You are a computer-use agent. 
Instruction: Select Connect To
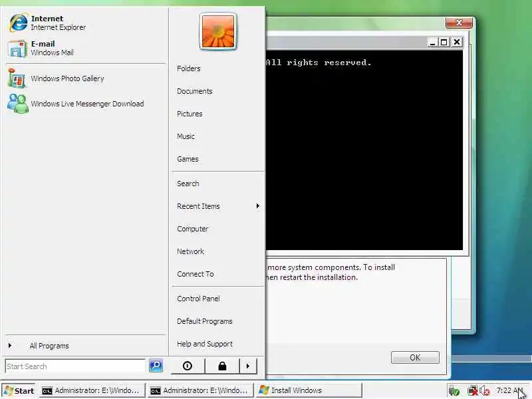coord(196,274)
